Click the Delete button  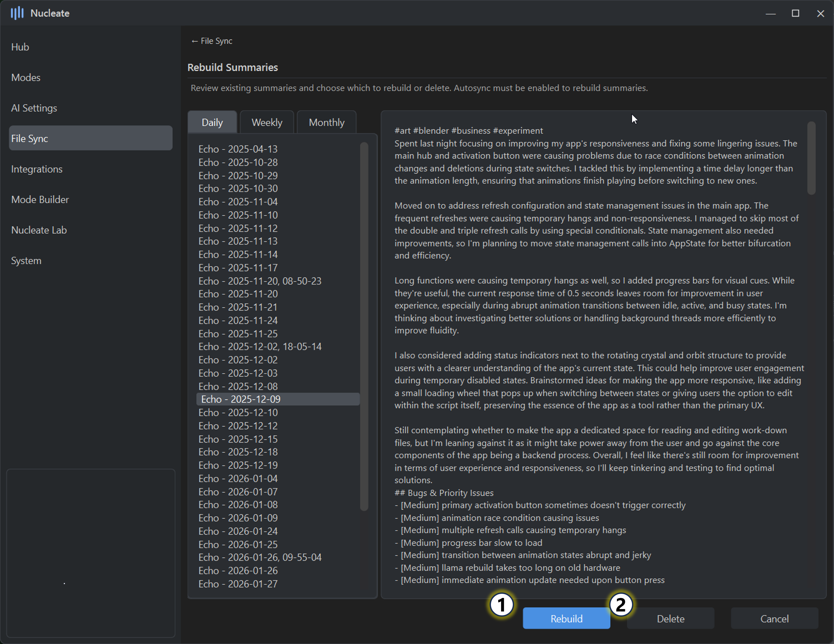[670, 619]
